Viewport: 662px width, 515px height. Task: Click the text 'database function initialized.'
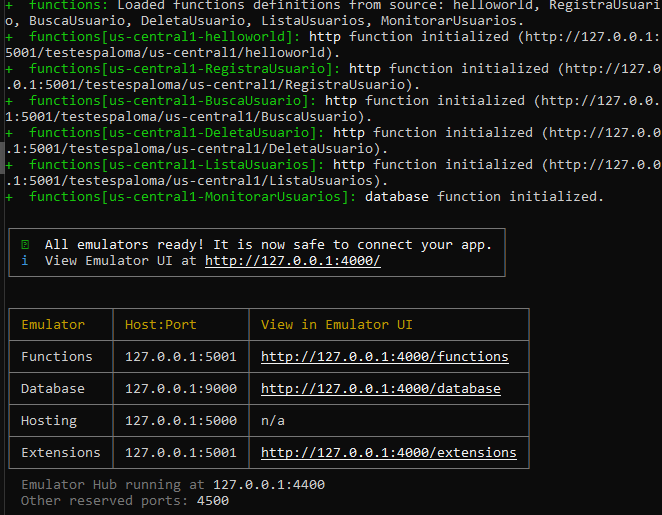484,197
